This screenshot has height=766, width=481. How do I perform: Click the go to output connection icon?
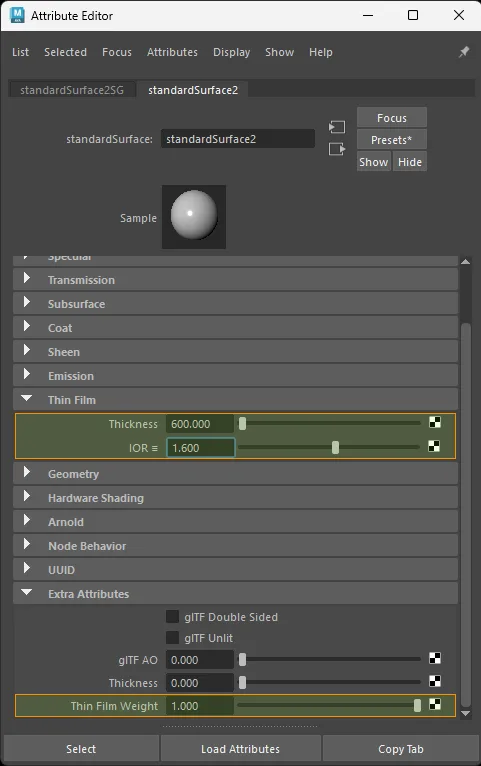pos(337,149)
